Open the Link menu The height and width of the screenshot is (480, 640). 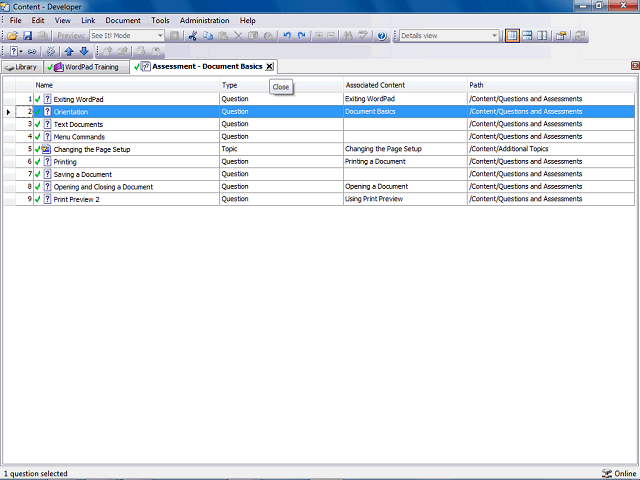click(88, 20)
